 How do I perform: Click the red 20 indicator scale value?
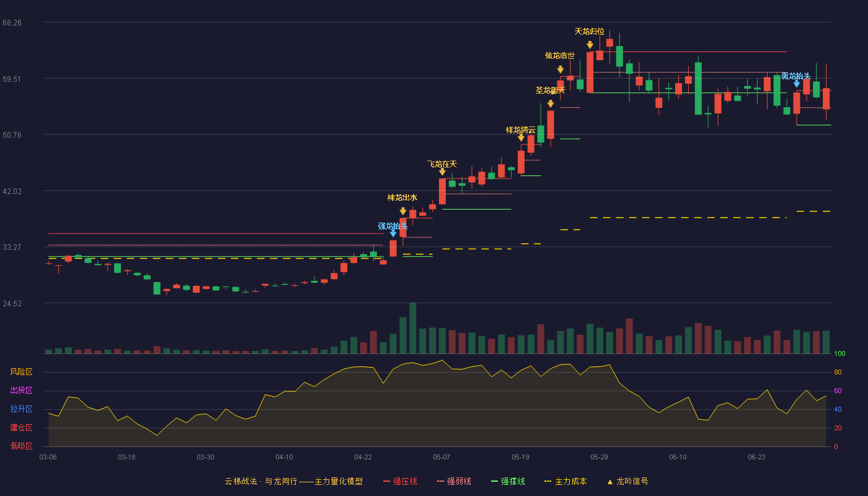coord(838,428)
